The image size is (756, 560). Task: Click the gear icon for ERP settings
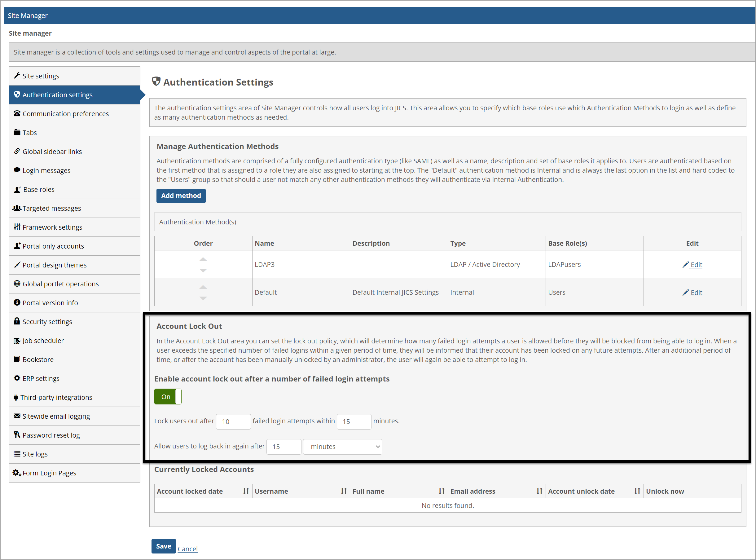click(x=17, y=378)
